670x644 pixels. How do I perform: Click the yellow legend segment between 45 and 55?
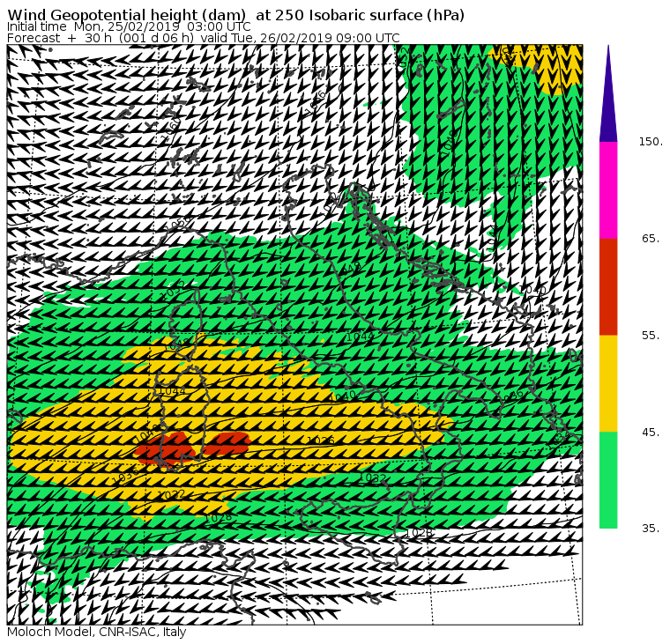tap(608, 383)
